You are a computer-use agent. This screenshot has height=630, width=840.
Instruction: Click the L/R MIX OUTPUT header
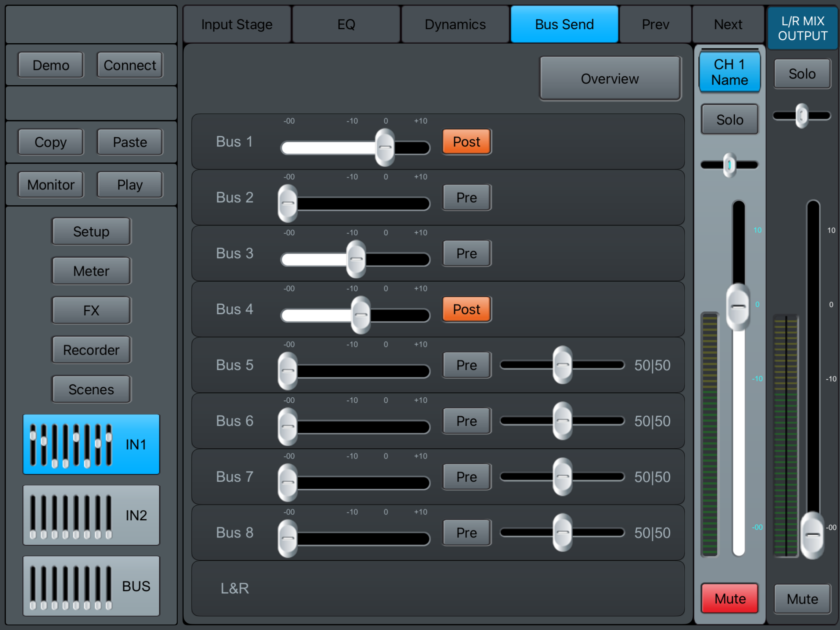(x=802, y=28)
